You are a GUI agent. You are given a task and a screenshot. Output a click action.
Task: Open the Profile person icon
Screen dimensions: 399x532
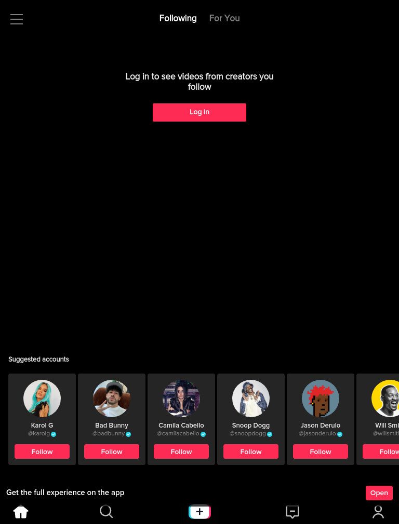(378, 512)
